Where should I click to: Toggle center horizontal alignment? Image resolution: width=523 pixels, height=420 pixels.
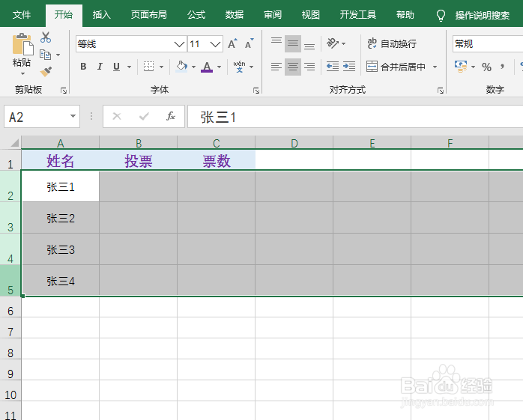[293, 67]
